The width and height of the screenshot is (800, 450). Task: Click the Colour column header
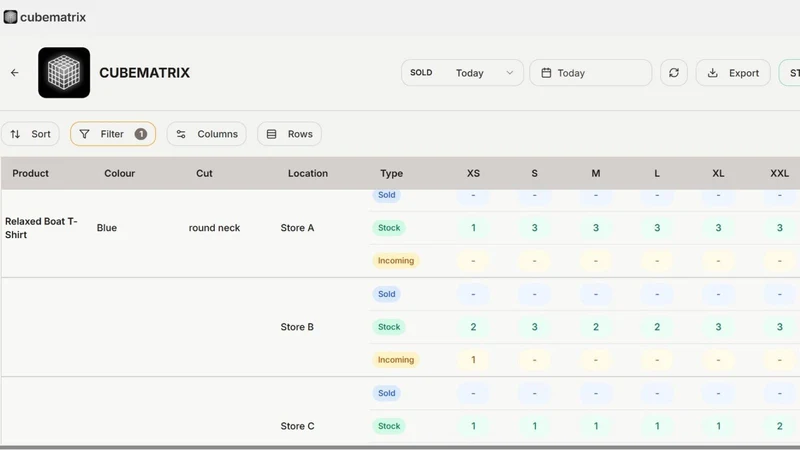pyautogui.click(x=119, y=173)
